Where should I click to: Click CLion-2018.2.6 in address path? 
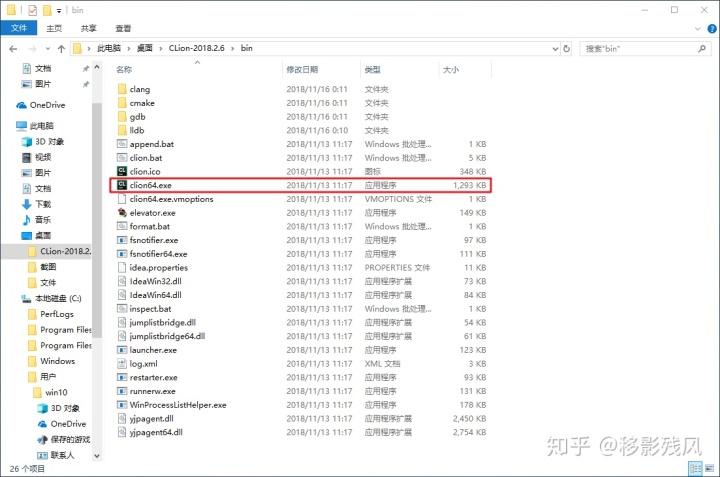pos(197,48)
